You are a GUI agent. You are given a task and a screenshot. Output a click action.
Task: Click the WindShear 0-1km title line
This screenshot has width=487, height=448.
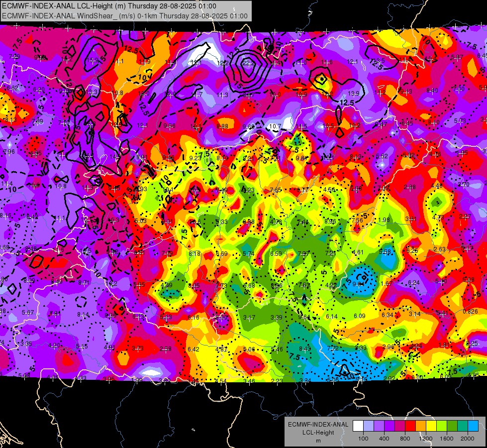click(125, 16)
